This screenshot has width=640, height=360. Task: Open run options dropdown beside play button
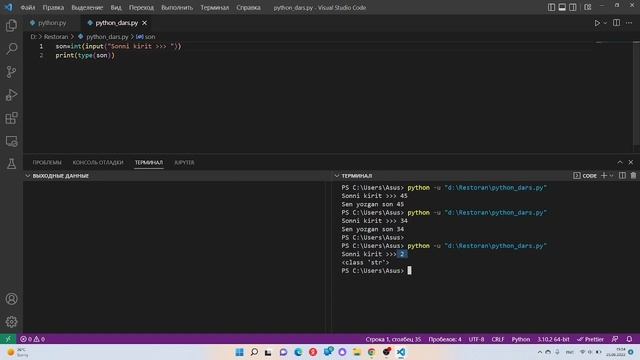coord(605,23)
